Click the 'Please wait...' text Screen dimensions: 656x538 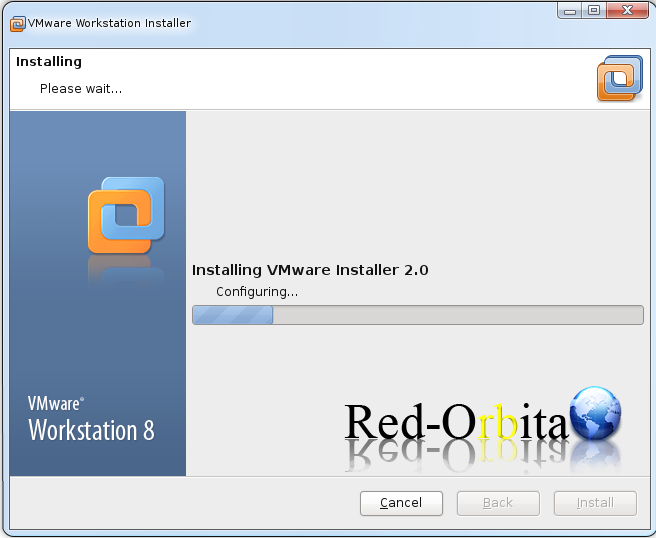[x=81, y=89]
